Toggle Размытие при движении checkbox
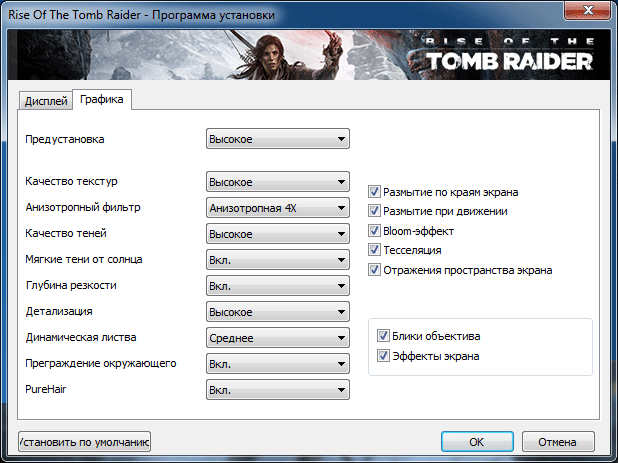 coord(374,211)
